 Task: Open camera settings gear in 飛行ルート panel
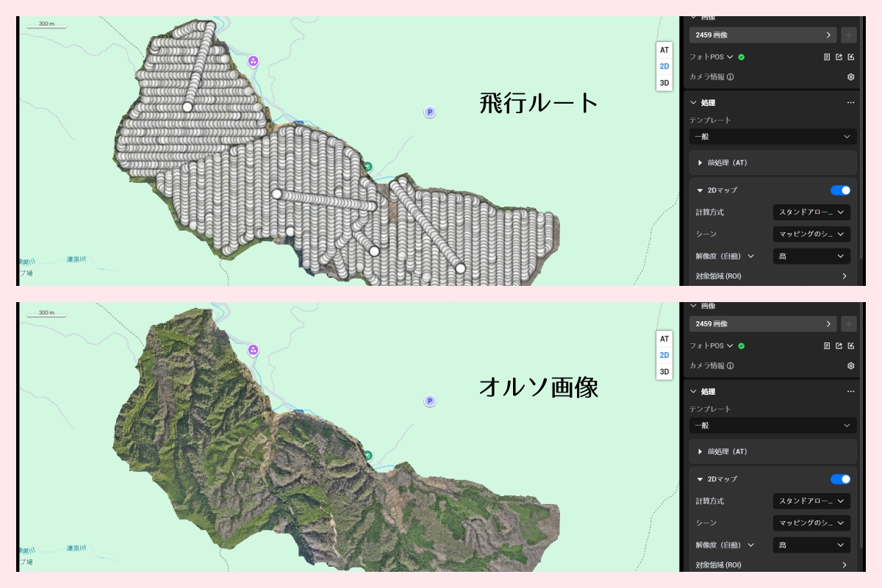coord(850,76)
